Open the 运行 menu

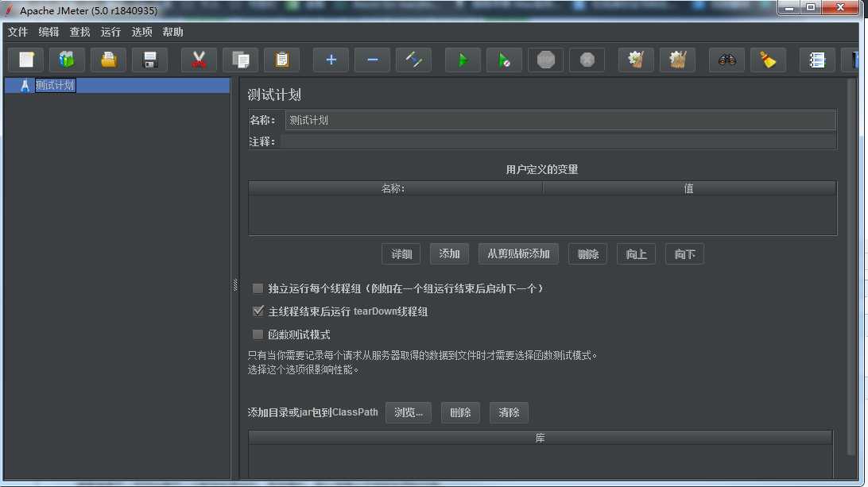(x=110, y=32)
